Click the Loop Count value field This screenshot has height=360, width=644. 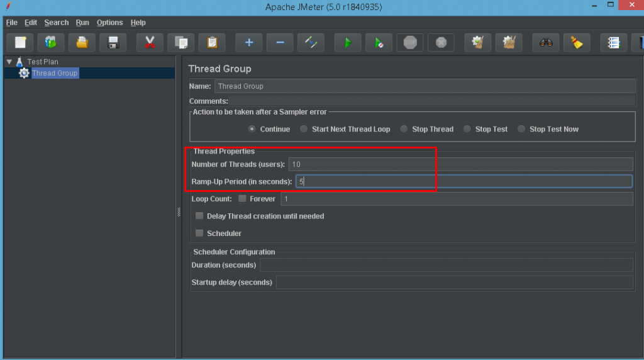click(457, 199)
